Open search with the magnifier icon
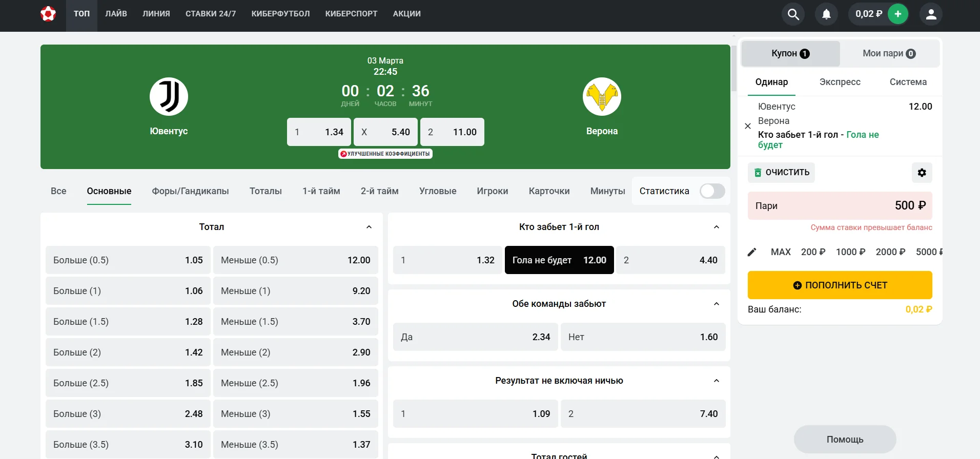 tap(793, 14)
